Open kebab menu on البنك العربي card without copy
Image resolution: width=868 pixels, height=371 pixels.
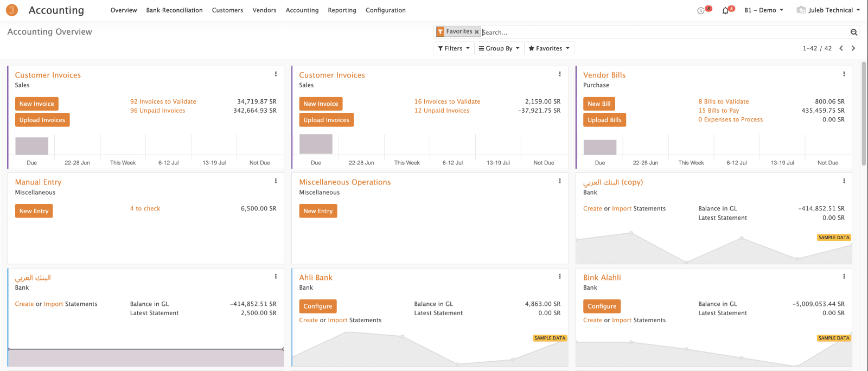[x=276, y=277]
